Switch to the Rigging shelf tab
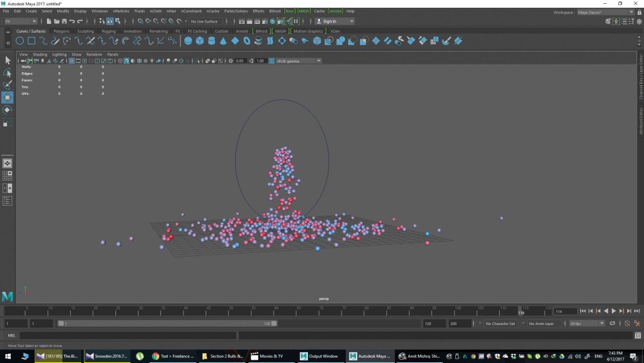 point(109,31)
